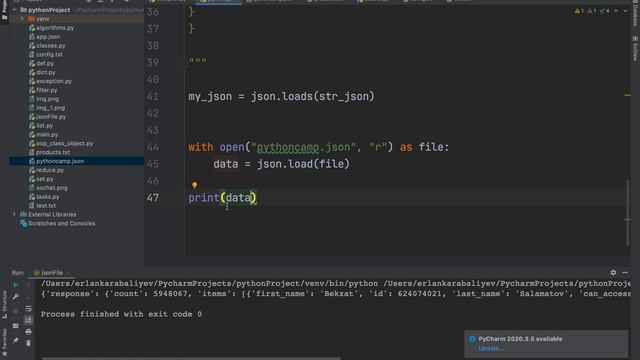Click the stop process icon in Run panel
This screenshot has height=360, width=640.
point(16,311)
